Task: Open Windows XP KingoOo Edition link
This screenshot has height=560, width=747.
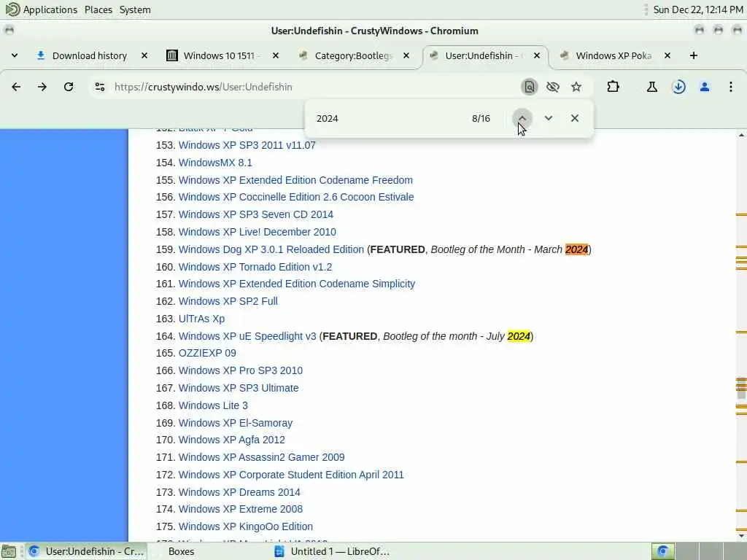Action: pyautogui.click(x=246, y=526)
